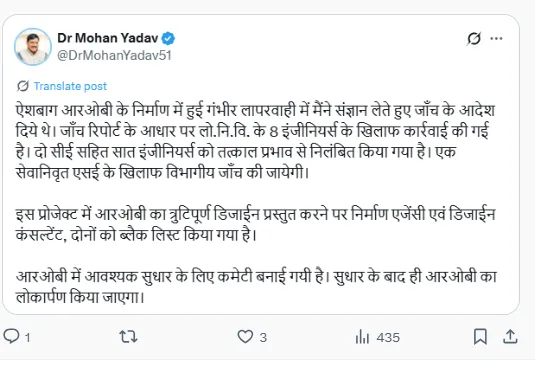Reply using the comment bubble icon
This screenshot has height=372, width=535.
tap(11, 336)
